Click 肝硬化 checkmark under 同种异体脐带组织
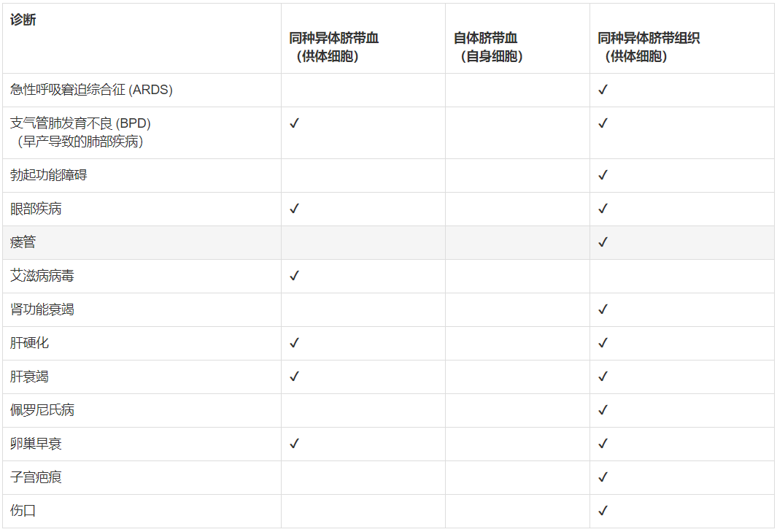777x532 pixels. coord(603,343)
